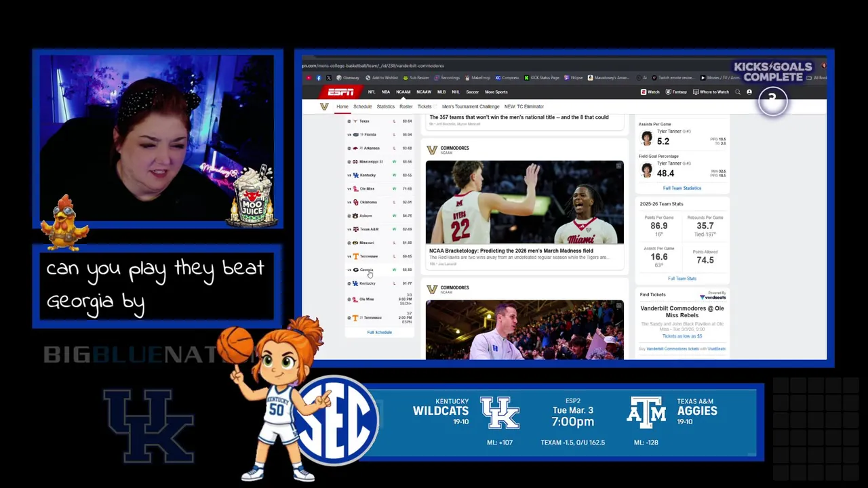
Task: Open the Giveaway bookmark
Action: click(348, 78)
